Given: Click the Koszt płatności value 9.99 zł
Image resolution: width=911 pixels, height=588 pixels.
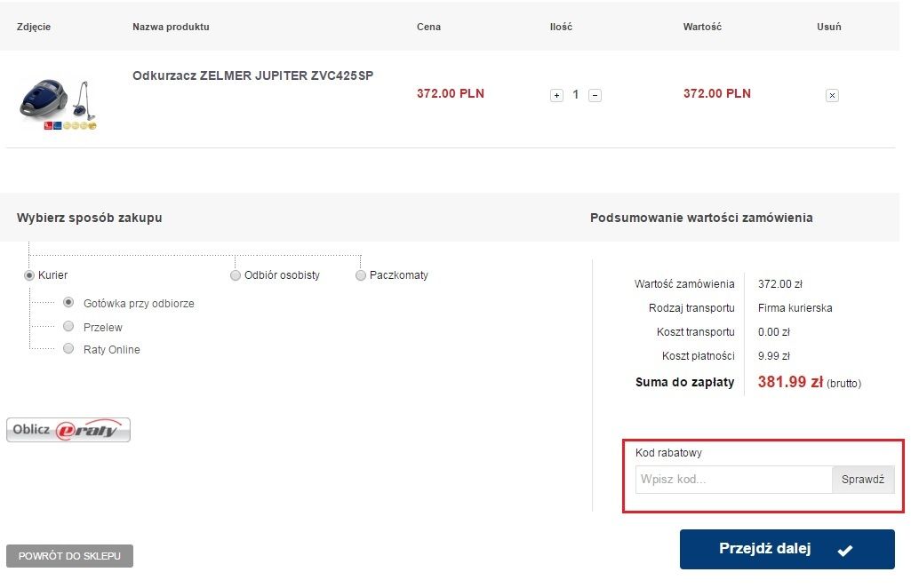Looking at the screenshot, I should (x=774, y=356).
